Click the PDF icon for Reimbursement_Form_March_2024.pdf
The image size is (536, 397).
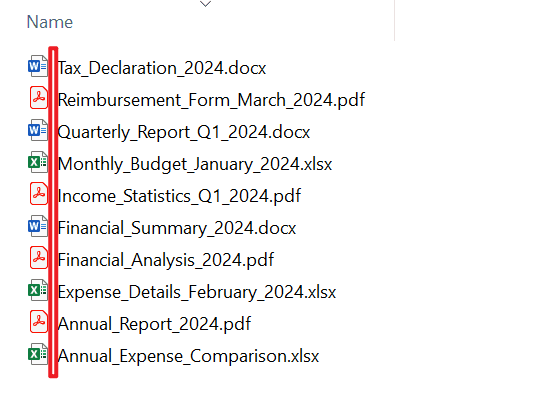click(x=39, y=98)
